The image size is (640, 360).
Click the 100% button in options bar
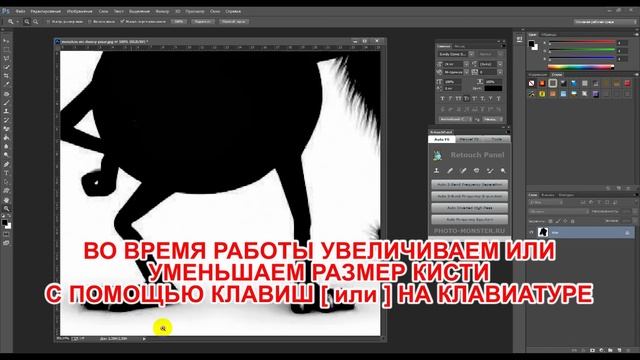[x=179, y=22]
